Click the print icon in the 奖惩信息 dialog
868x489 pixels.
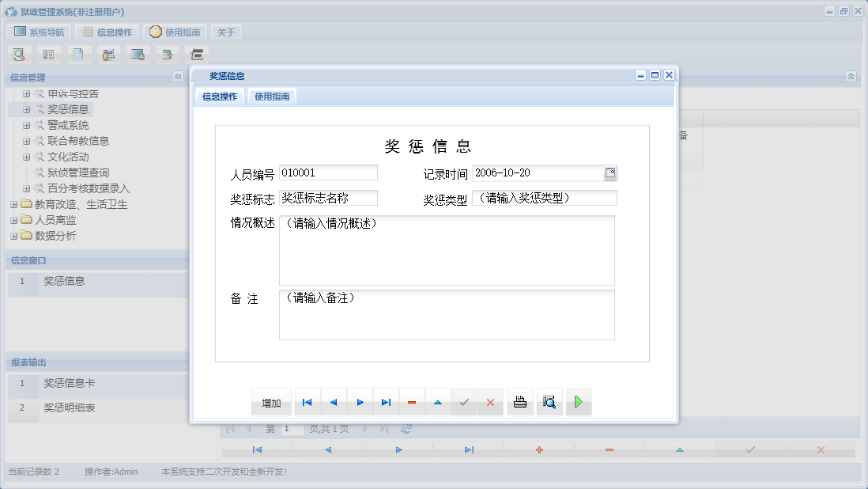pos(519,402)
